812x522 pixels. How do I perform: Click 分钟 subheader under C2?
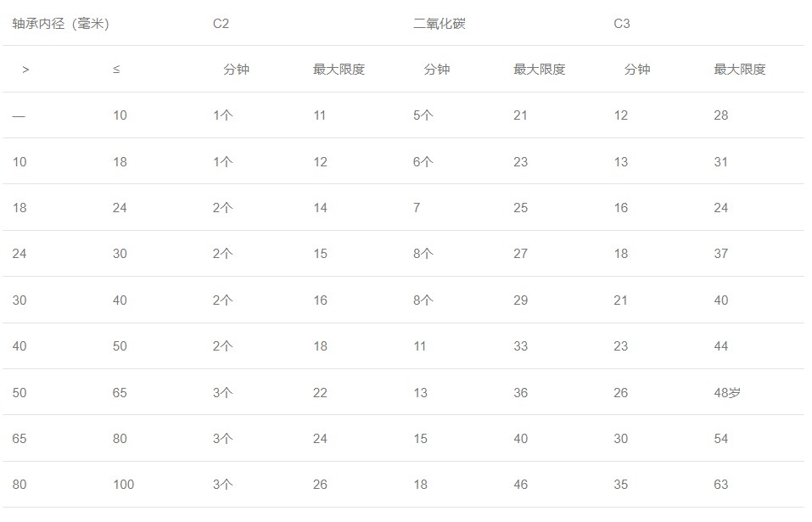(x=236, y=70)
